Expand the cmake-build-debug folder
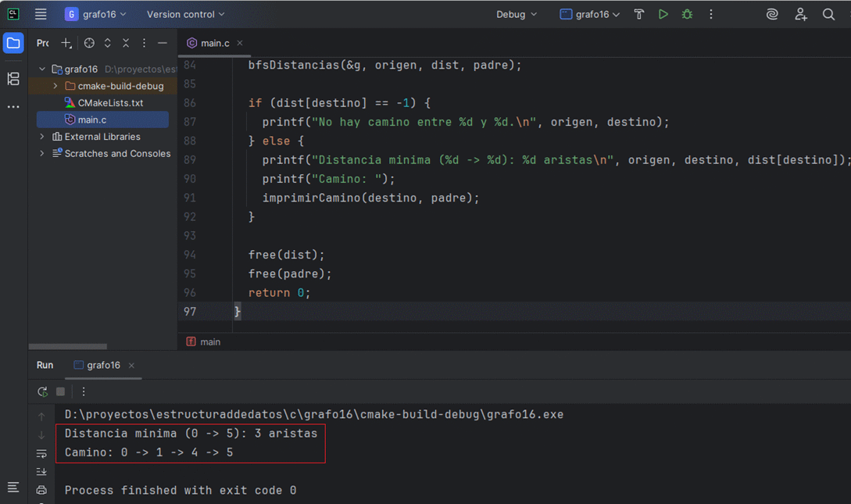The height and width of the screenshot is (504, 851). coord(55,86)
